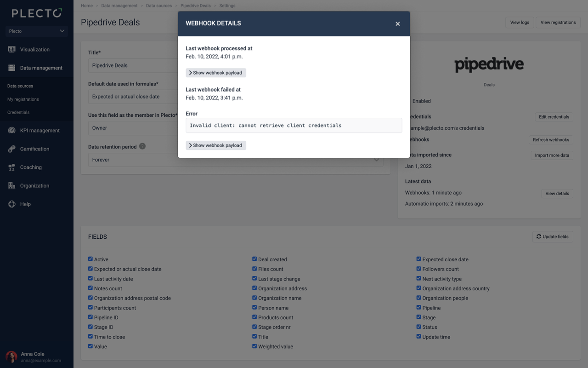Go to Credentials in sidebar submenu
This screenshot has width=588, height=368.
(18, 112)
